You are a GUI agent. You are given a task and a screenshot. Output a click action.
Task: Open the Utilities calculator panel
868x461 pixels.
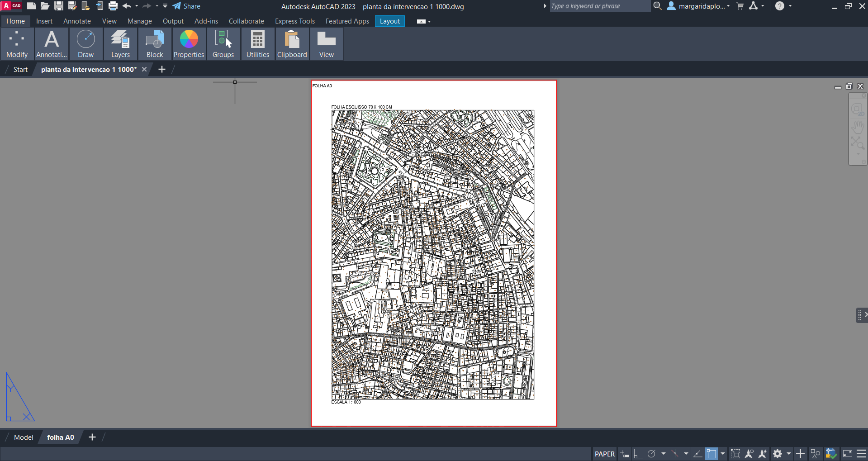click(257, 44)
